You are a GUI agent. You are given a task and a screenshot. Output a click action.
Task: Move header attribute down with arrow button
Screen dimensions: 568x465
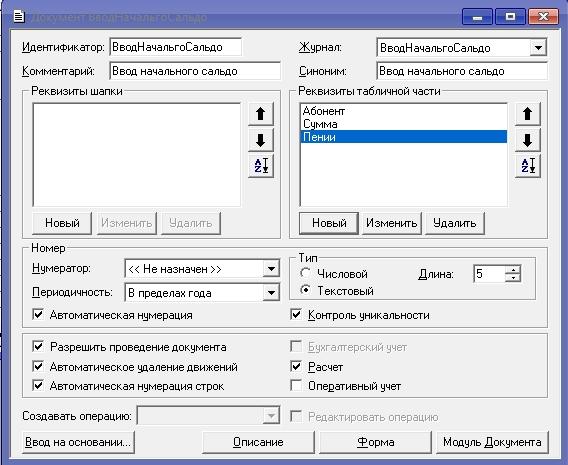[x=260, y=140]
